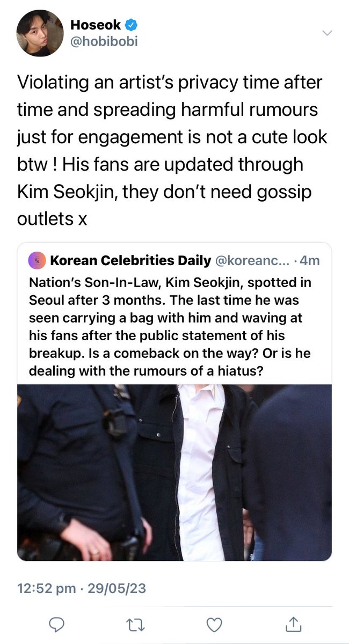Click the 29/05/23 date text
Image resolution: width=349 pixels, height=644 pixels.
pos(116,589)
